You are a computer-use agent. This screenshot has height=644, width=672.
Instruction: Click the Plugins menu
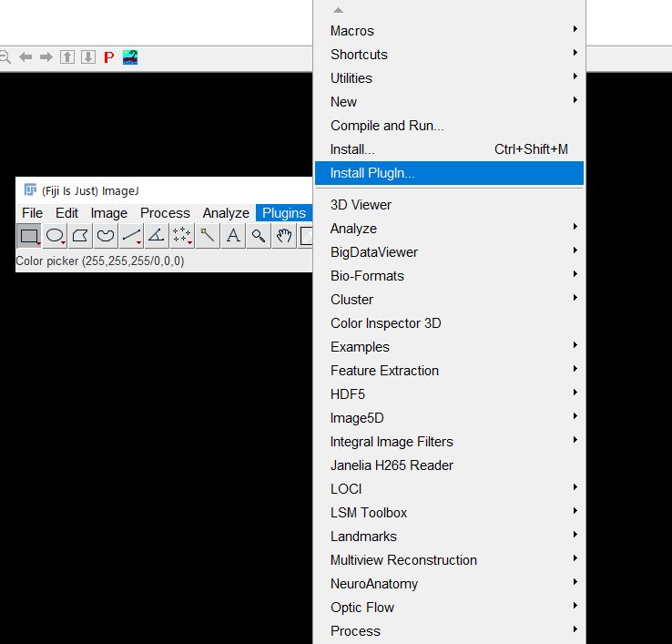click(284, 213)
